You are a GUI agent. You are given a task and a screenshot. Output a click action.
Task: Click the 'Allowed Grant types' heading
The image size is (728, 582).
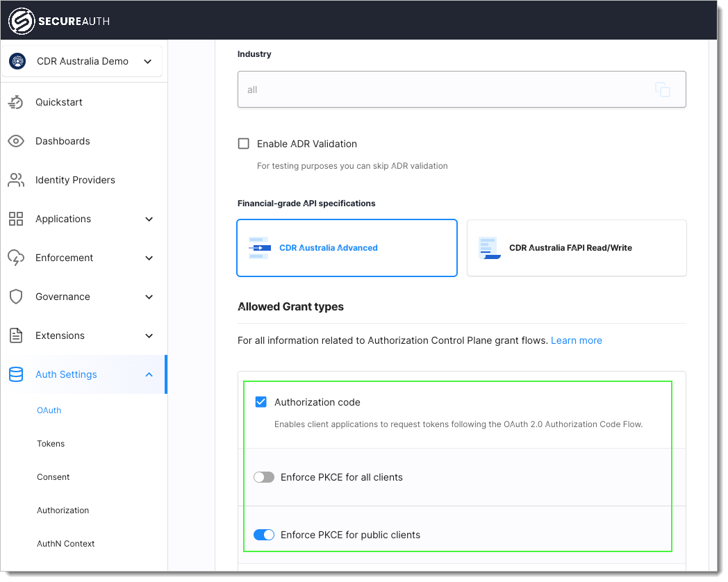click(290, 307)
